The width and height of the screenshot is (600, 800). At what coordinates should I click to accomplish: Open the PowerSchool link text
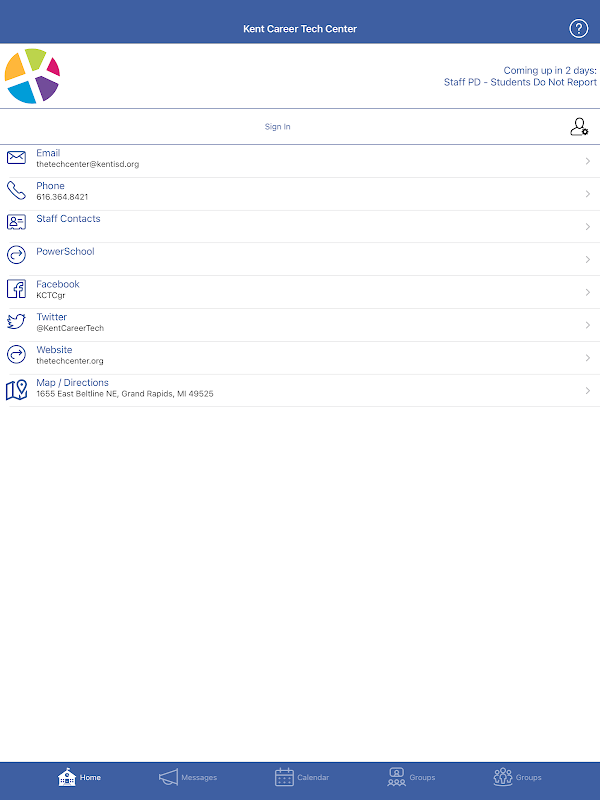65,252
